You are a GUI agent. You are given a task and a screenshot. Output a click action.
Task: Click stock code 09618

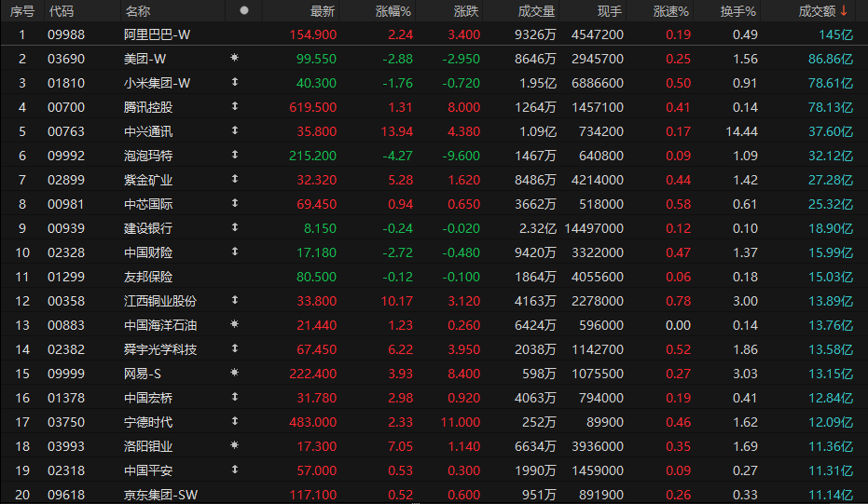(66, 495)
